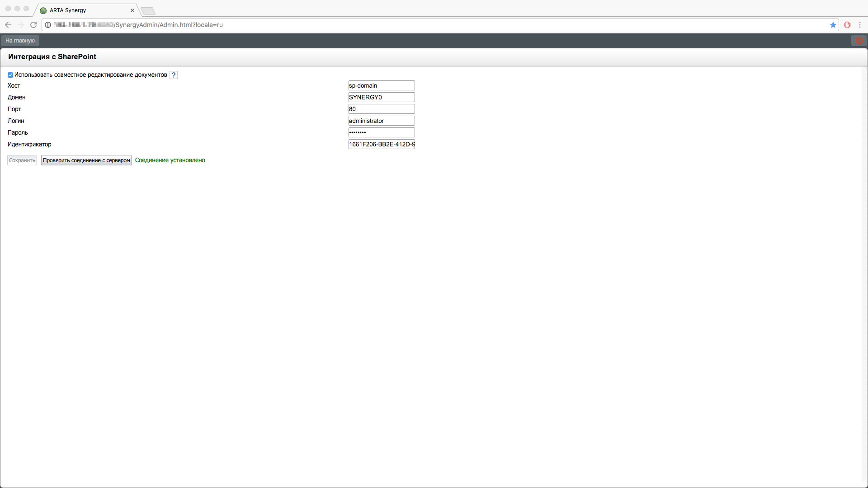Click the Логин label

pos(16,121)
